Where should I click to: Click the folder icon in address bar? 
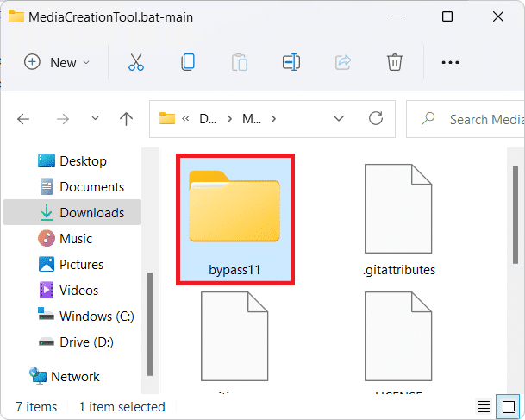coord(167,118)
